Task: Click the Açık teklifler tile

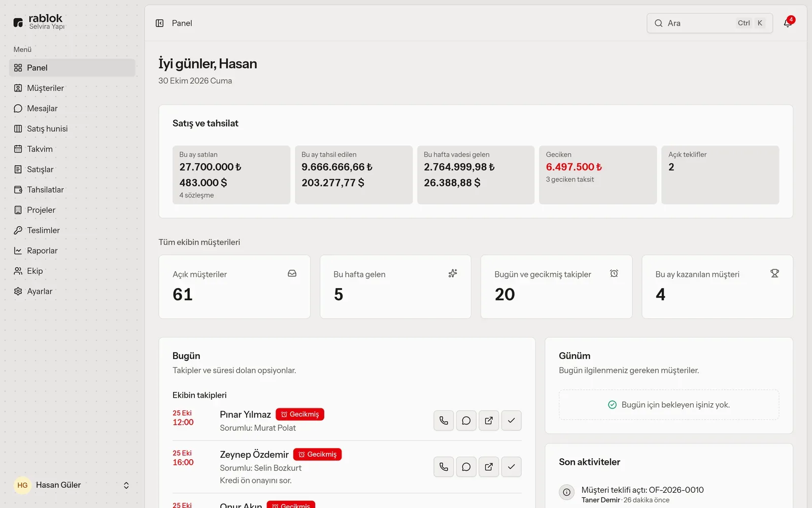Action: [x=720, y=175]
